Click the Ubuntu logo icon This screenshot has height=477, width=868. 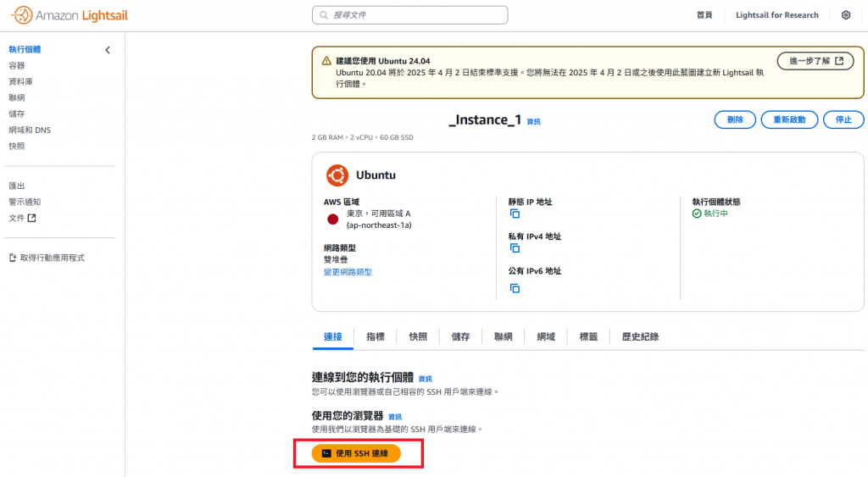tap(337, 175)
